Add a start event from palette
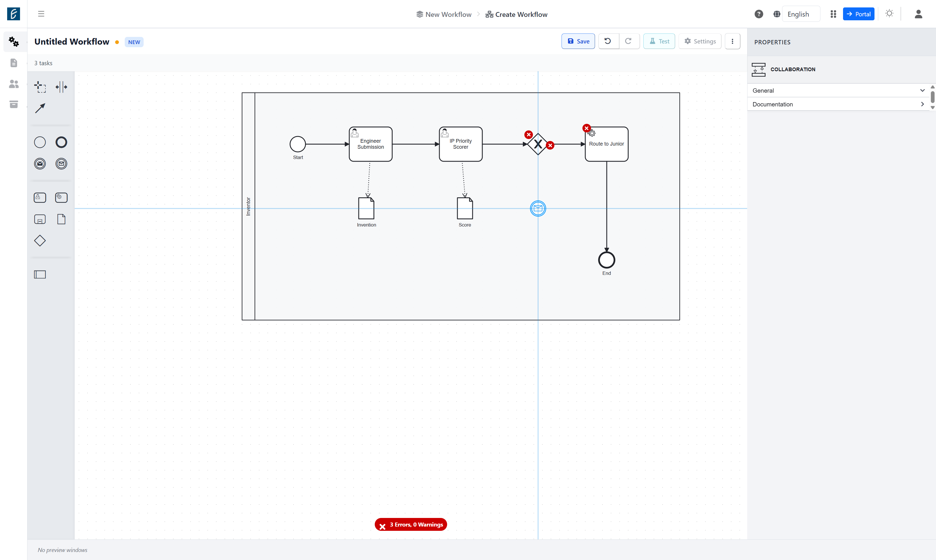The width and height of the screenshot is (936, 560). [40, 142]
